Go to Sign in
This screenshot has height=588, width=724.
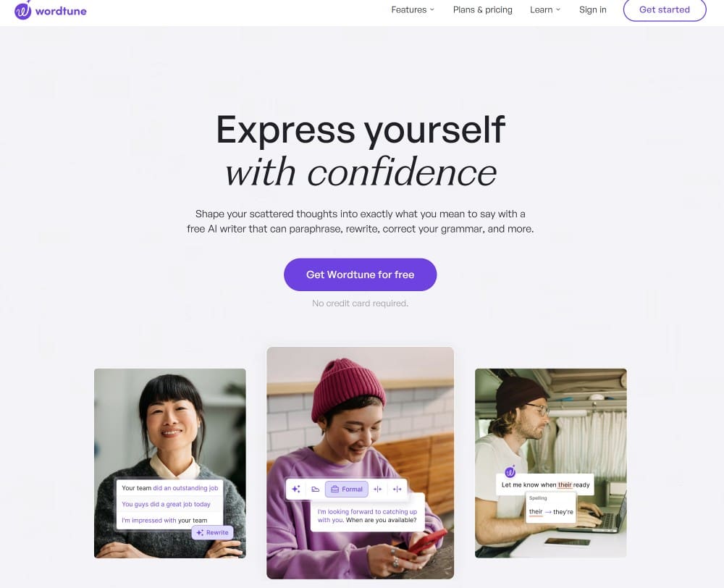pyautogui.click(x=592, y=9)
